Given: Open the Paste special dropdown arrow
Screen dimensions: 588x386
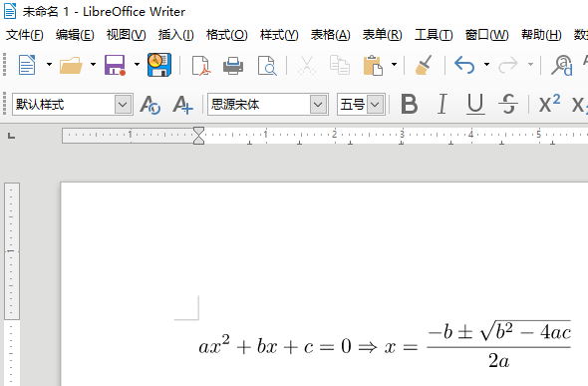Looking at the screenshot, I should coord(394,65).
